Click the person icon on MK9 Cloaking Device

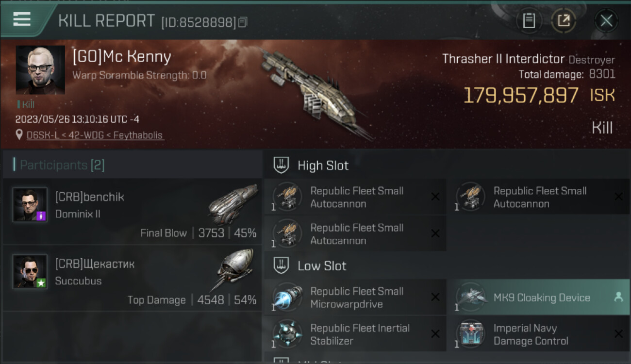[x=618, y=298]
